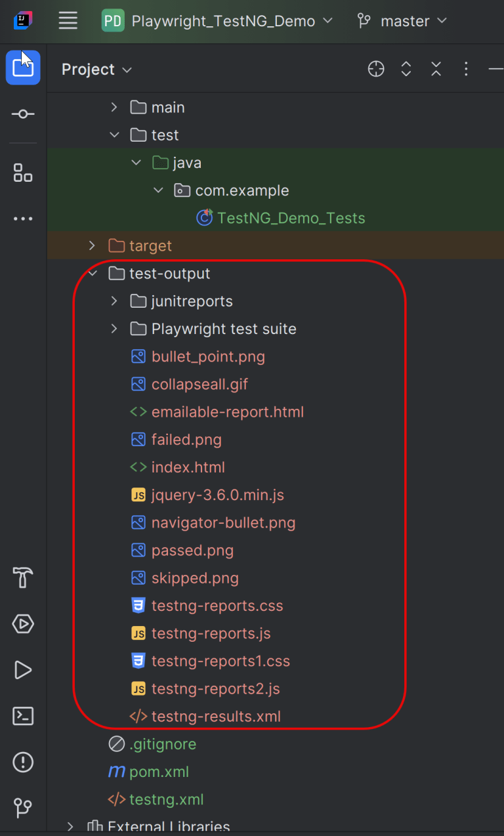Toggle the Project tool window button
Image resolution: width=504 pixels, height=836 pixels.
[x=23, y=68]
